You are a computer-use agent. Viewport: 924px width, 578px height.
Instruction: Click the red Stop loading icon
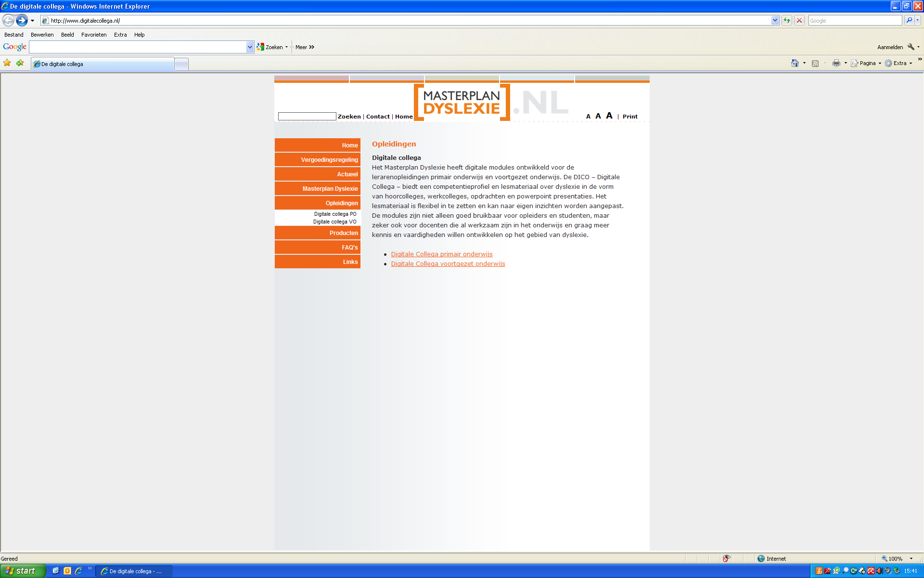pos(799,20)
